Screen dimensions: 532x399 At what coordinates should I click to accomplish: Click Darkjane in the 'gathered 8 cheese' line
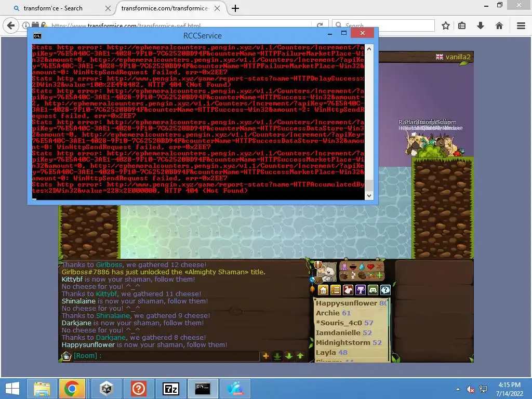[111, 337]
